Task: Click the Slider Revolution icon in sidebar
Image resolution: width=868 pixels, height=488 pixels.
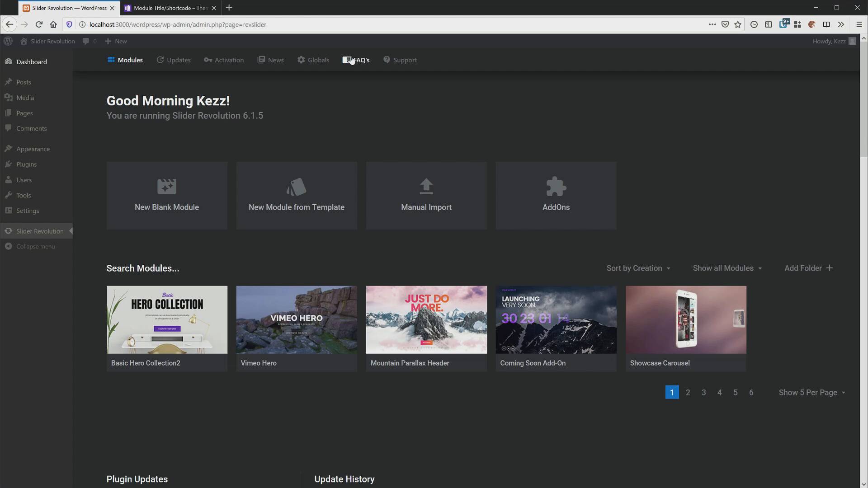Action: pyautogui.click(x=9, y=231)
